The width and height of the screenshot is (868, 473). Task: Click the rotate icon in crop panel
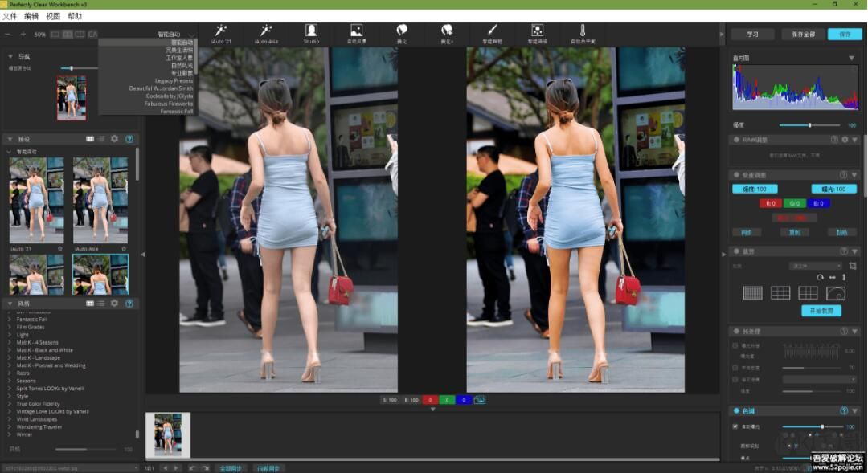[x=820, y=277]
